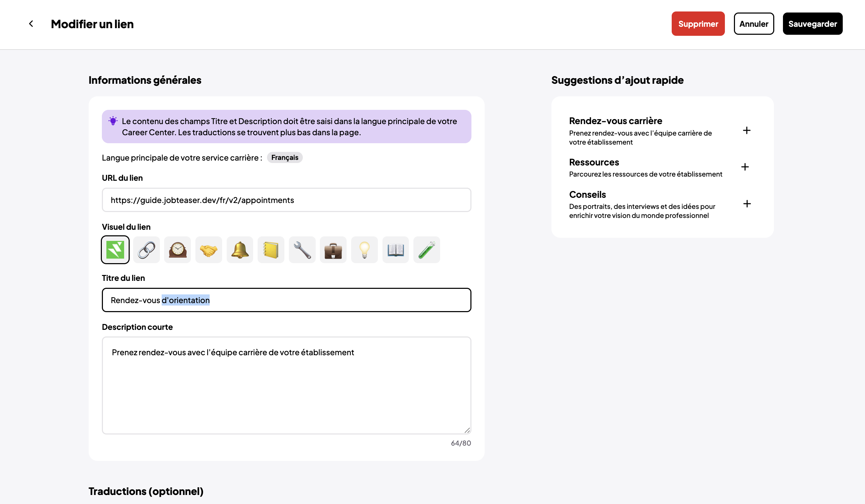Add the Conseils suggestion with plus

[747, 204]
